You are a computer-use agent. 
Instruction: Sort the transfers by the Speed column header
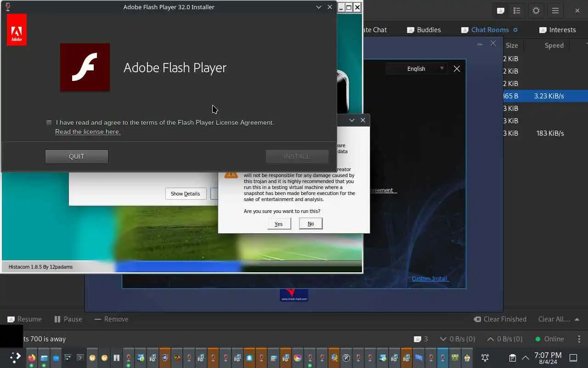[x=554, y=45]
